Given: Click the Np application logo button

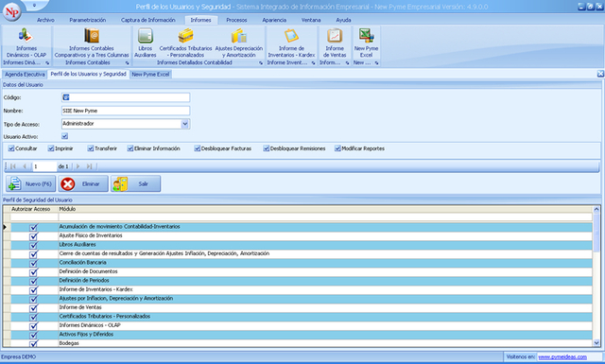Looking at the screenshot, I should point(11,11).
